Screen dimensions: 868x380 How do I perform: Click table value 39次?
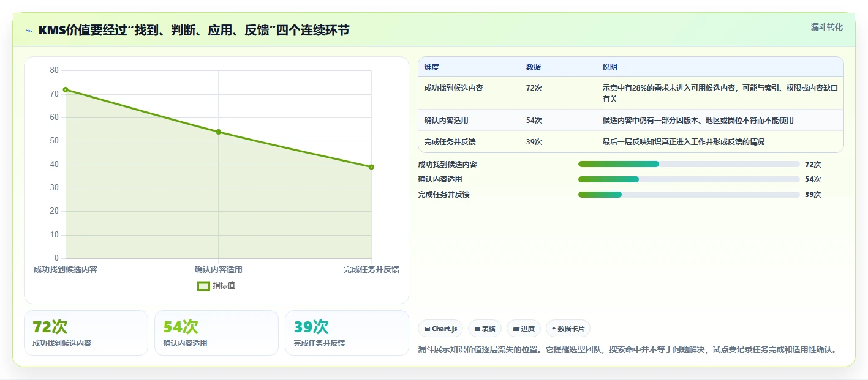[534, 142]
